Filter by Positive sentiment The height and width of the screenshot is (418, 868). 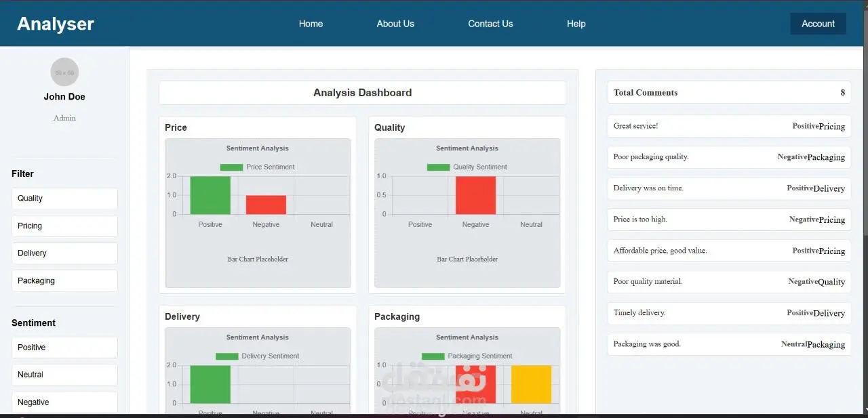point(64,348)
